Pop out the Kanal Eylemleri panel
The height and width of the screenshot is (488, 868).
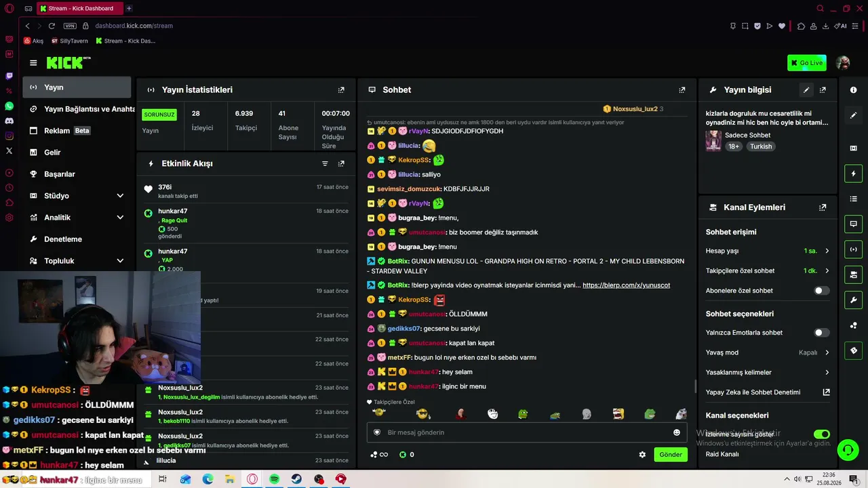click(823, 207)
